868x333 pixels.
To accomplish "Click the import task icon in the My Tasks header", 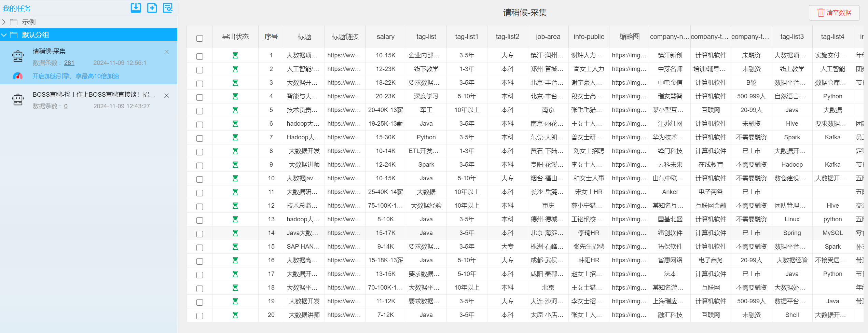I will tap(136, 8).
